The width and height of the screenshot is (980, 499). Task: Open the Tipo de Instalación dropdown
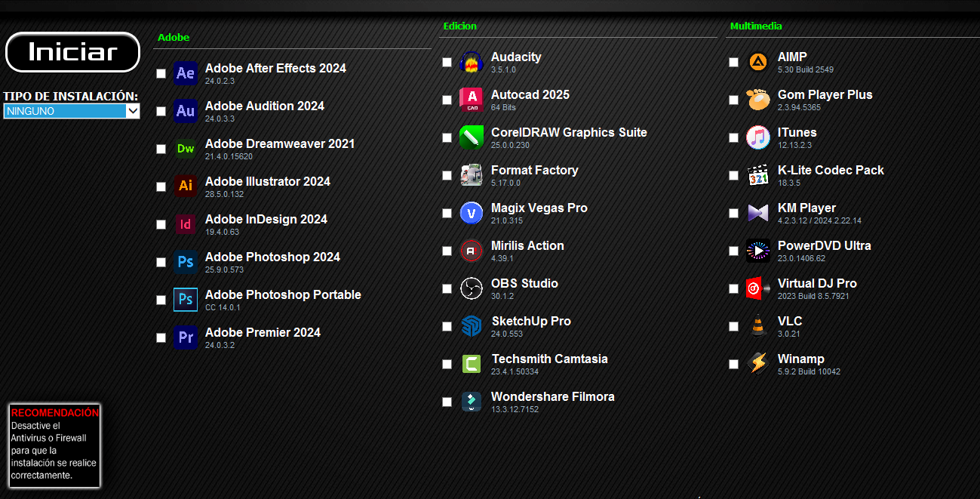coord(72,112)
